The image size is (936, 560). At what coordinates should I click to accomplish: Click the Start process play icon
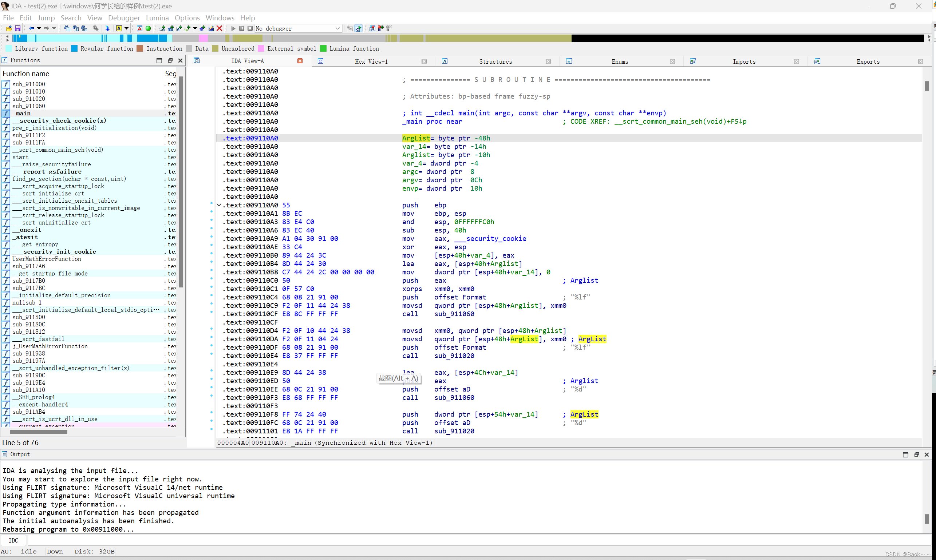point(233,28)
